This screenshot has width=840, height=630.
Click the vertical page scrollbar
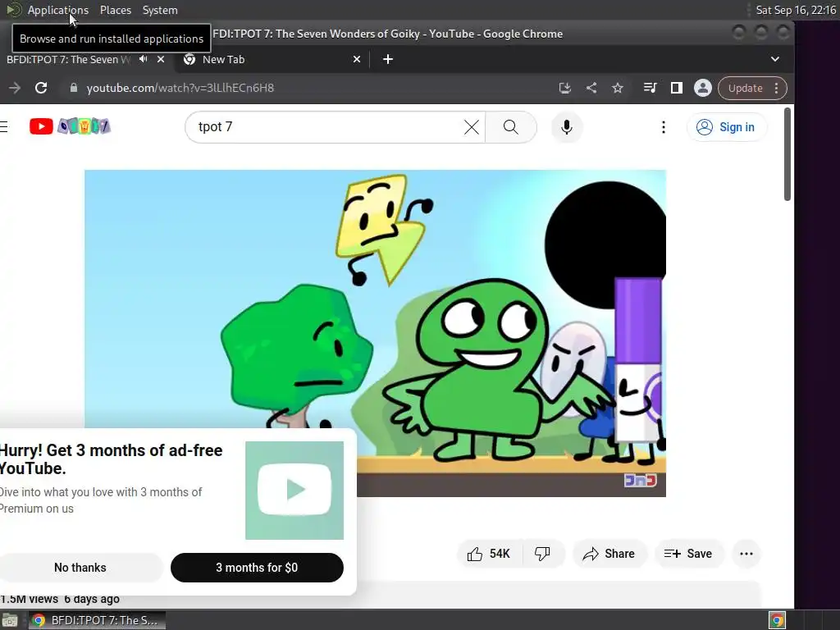(787, 154)
